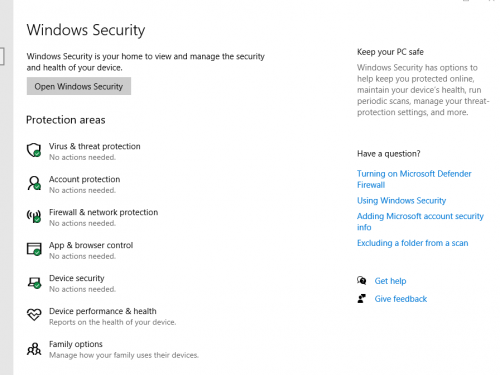Open the Turning on Microsoft Defender Firewall link

(414, 179)
